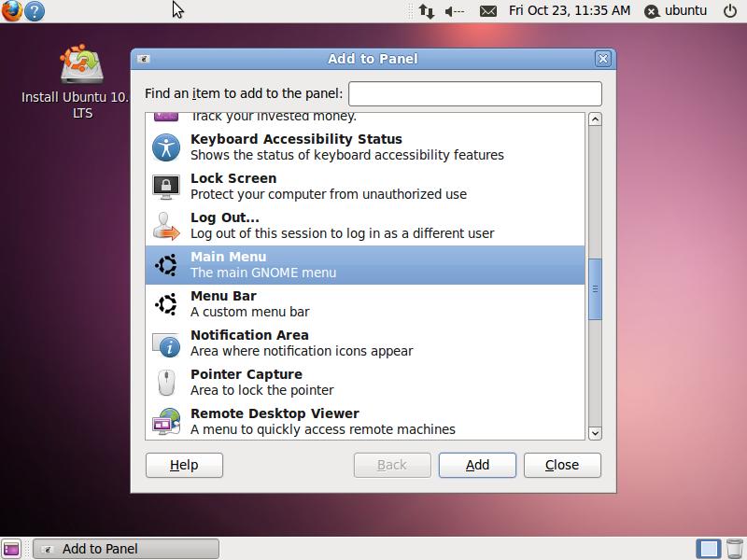Image resolution: width=747 pixels, height=560 pixels.
Task: Click the scrollbar up arrow
Action: [x=595, y=119]
